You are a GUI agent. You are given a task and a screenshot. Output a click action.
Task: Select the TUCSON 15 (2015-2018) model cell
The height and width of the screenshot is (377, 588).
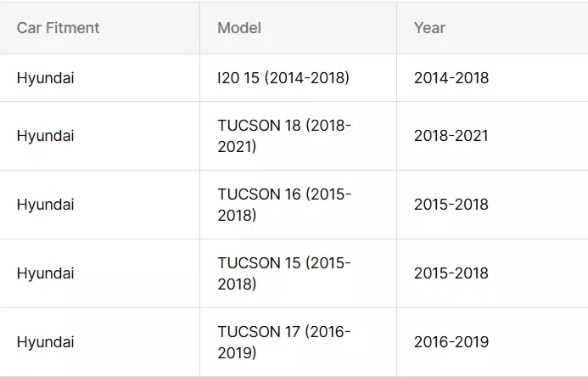coord(284,273)
